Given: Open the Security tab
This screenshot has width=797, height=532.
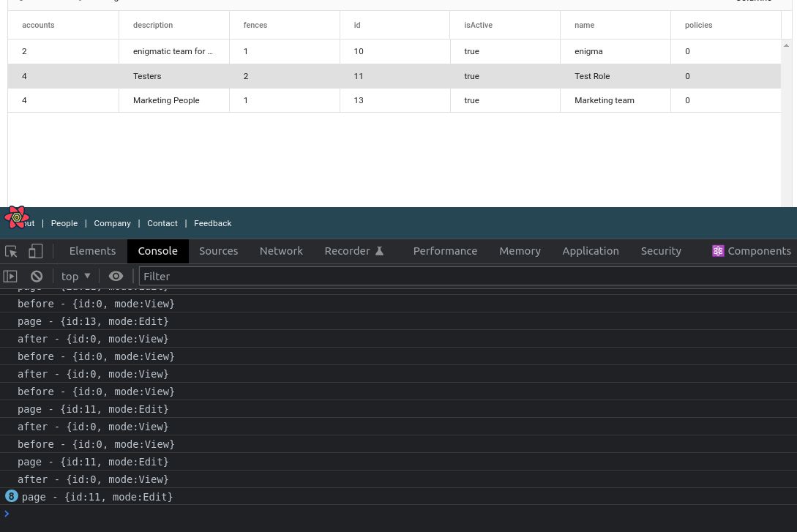Looking at the screenshot, I should (x=661, y=251).
